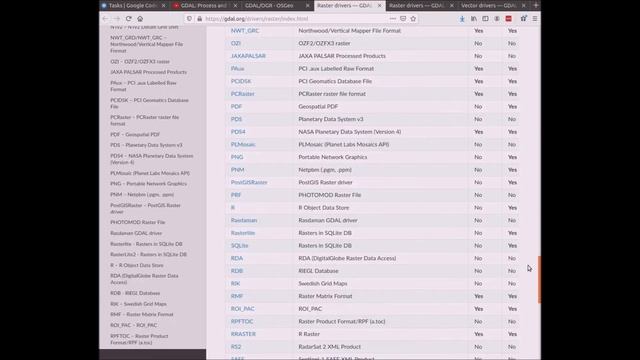Screen dimensions: 640x360
Task: Open the OZI driver link
Action: [236, 43]
